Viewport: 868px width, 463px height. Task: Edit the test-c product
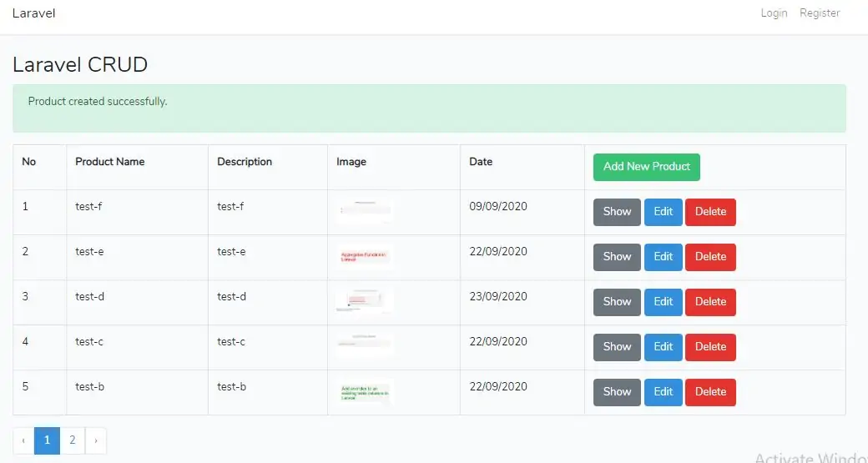click(664, 347)
